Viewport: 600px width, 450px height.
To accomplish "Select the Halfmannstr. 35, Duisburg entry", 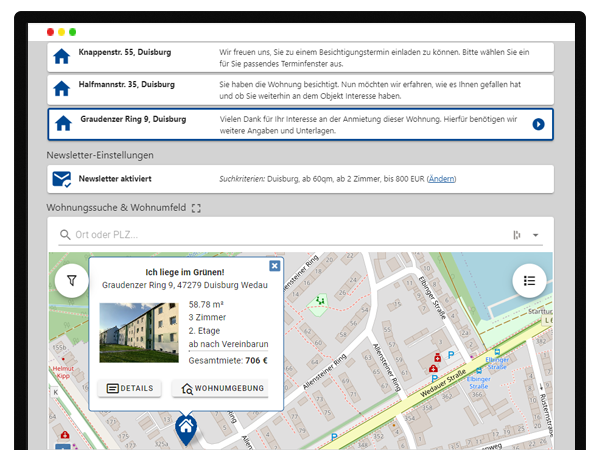I will [x=126, y=85].
